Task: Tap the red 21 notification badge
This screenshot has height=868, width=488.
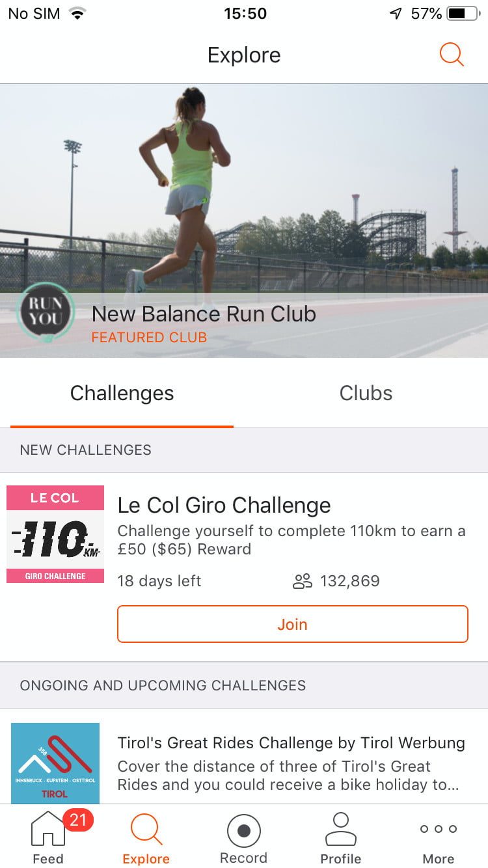Action: (x=78, y=820)
